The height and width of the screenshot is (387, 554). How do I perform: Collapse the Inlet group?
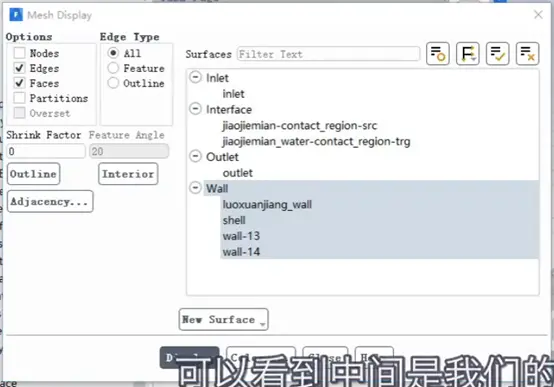tap(195, 77)
